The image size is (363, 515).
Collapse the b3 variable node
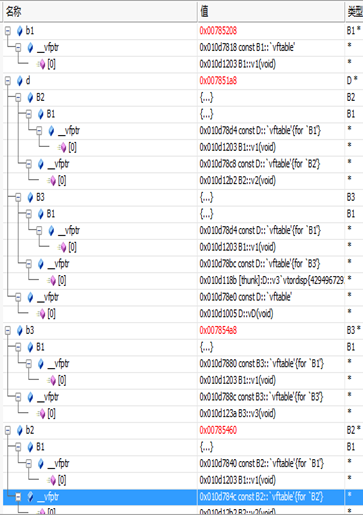tap(8, 330)
